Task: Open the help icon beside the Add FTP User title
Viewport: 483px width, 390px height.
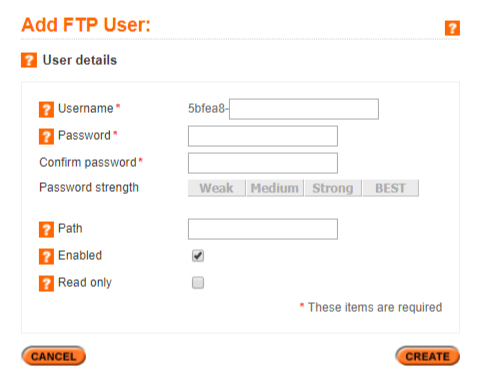Action: pyautogui.click(x=452, y=28)
